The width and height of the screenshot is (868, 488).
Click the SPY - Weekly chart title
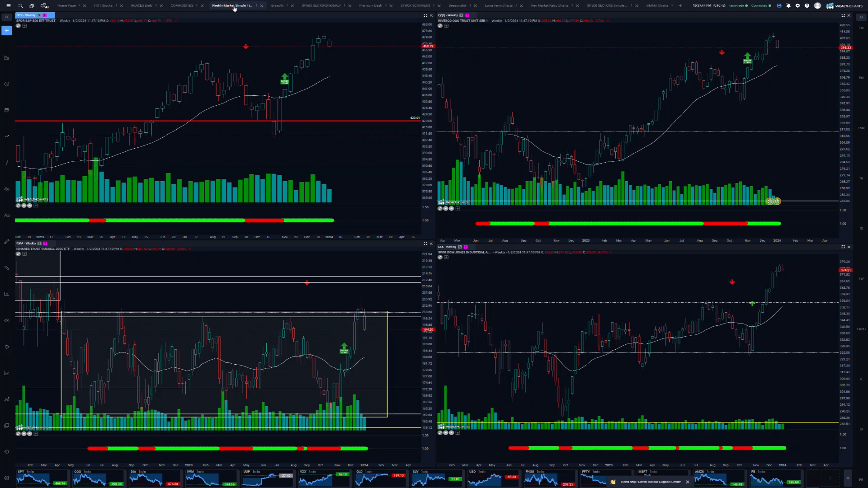point(26,15)
